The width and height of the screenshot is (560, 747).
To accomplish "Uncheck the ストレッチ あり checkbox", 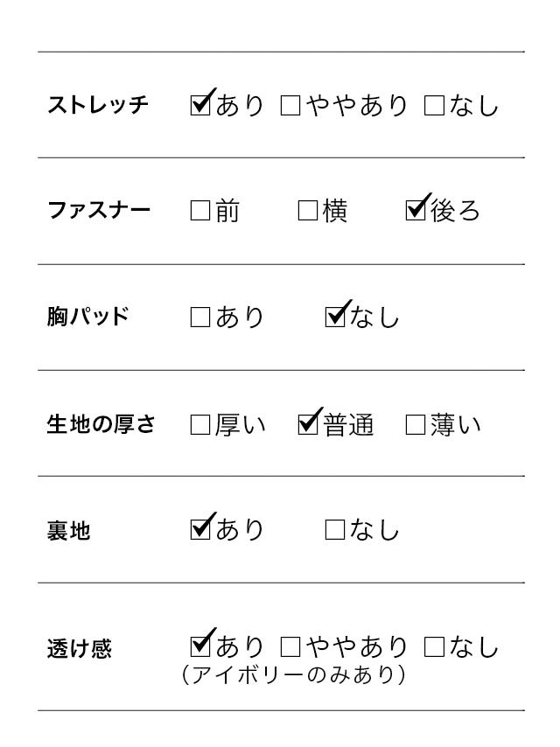I will (199, 107).
